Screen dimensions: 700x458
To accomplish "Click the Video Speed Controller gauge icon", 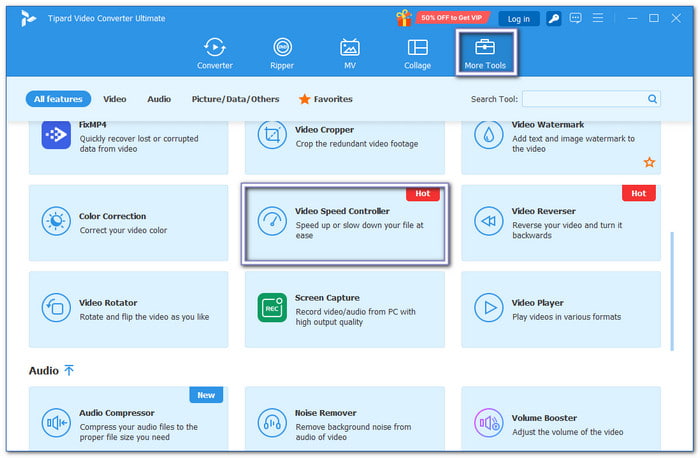I will (272, 221).
